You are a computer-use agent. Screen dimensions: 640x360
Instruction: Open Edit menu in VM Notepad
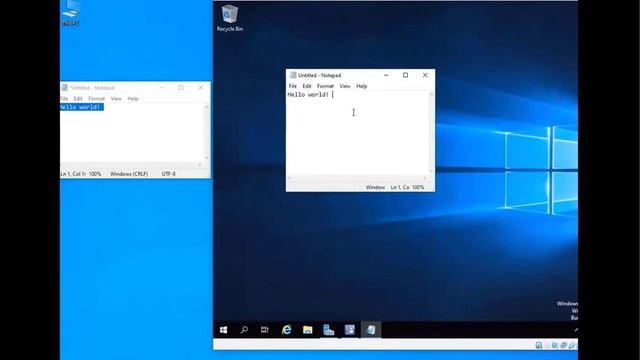307,86
